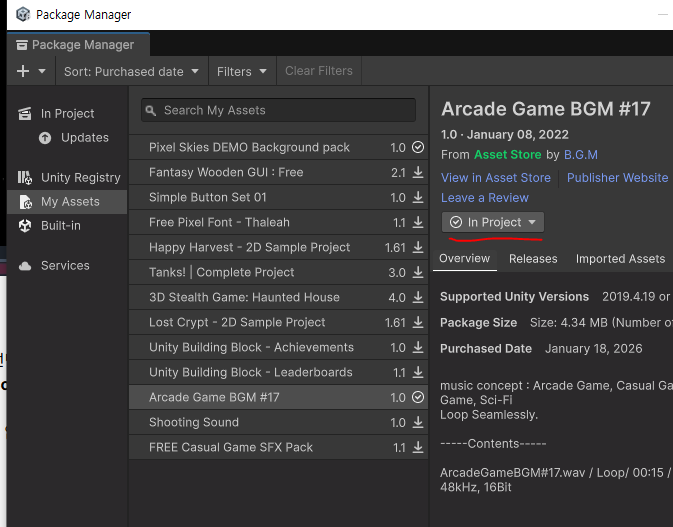Open the Filters dropdown
Image resolution: width=673 pixels, height=527 pixels.
242,71
